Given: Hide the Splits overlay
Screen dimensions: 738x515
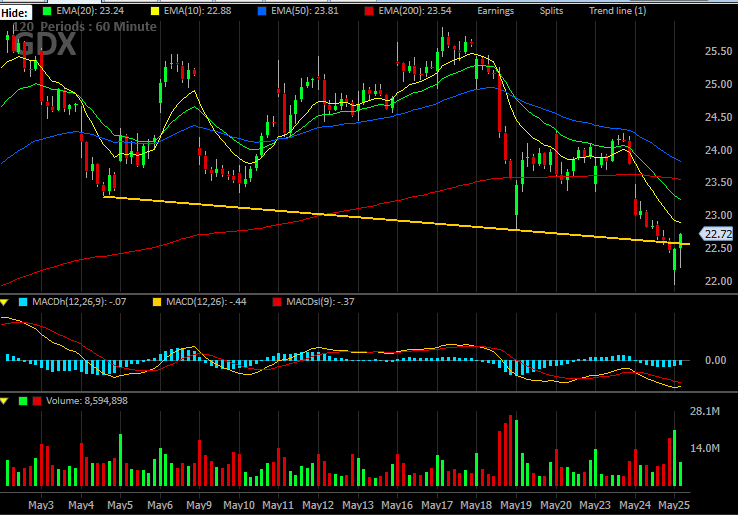Looking at the screenshot, I should click(x=551, y=11).
